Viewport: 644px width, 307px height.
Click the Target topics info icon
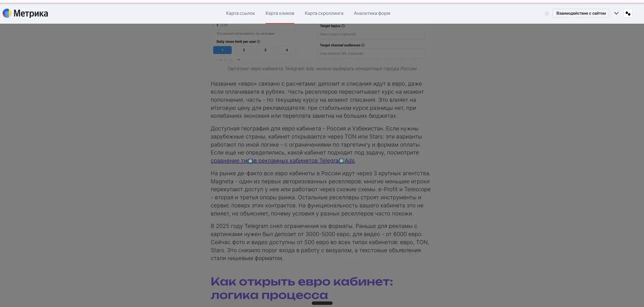point(343,26)
